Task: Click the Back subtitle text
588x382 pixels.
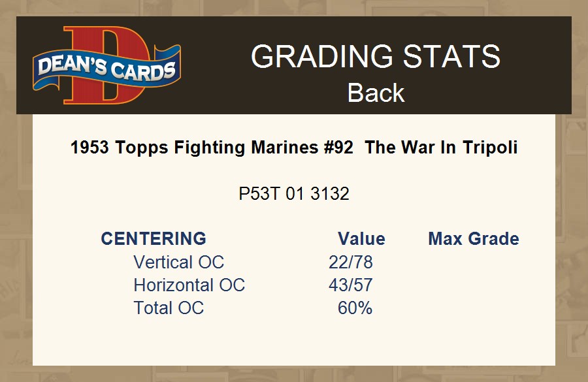Action: (376, 93)
